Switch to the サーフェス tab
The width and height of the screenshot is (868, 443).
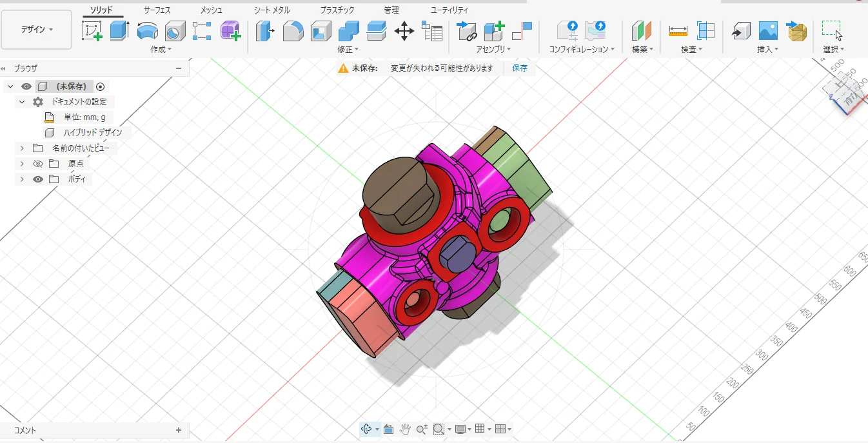(157, 10)
